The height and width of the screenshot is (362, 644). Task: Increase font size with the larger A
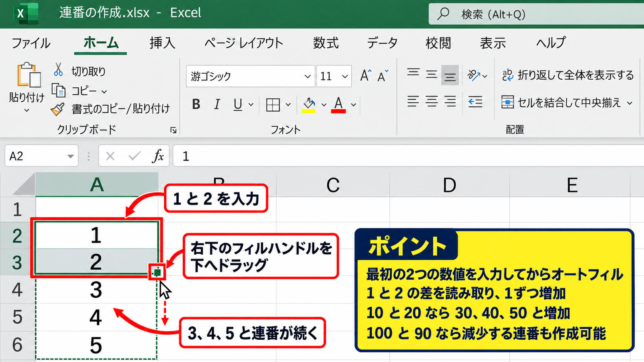(x=366, y=75)
